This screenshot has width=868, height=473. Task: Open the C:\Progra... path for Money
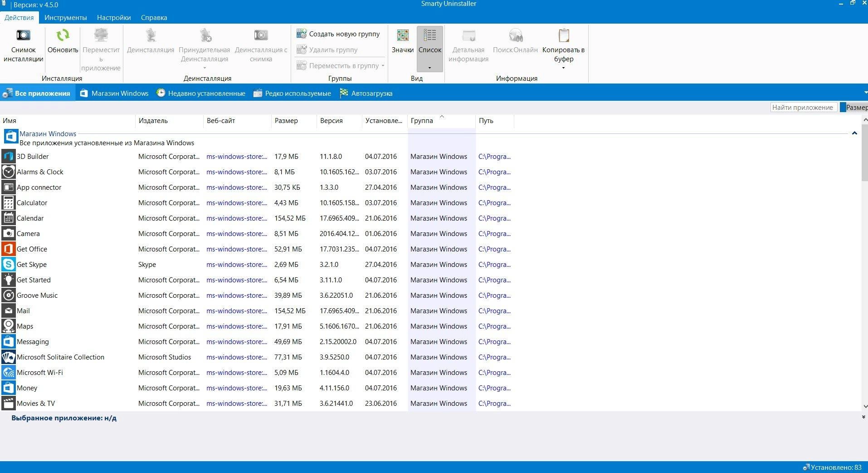[494, 388]
